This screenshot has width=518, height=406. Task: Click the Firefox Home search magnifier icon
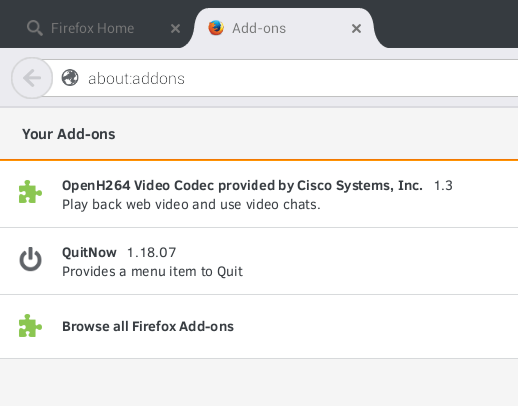35,28
